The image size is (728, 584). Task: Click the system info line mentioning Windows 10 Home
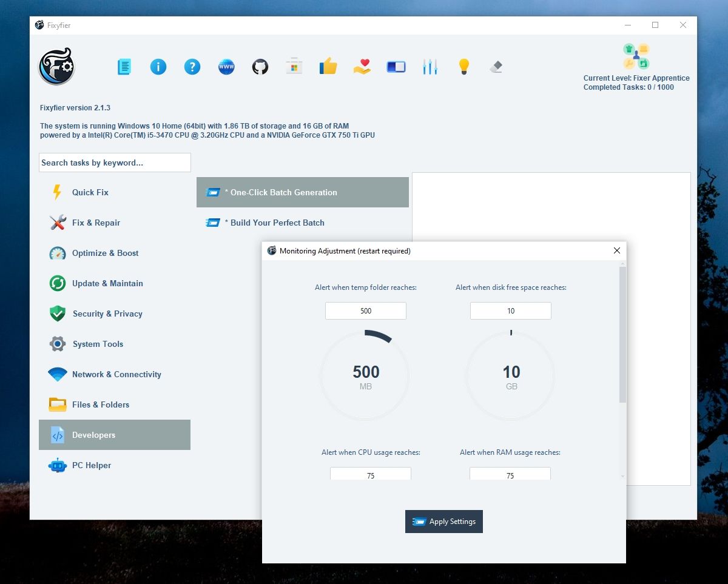click(194, 126)
